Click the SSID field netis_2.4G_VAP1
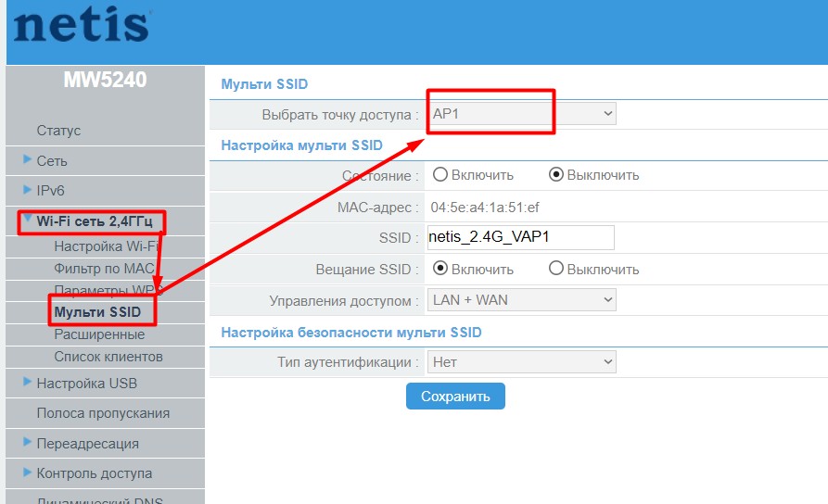 (x=521, y=237)
